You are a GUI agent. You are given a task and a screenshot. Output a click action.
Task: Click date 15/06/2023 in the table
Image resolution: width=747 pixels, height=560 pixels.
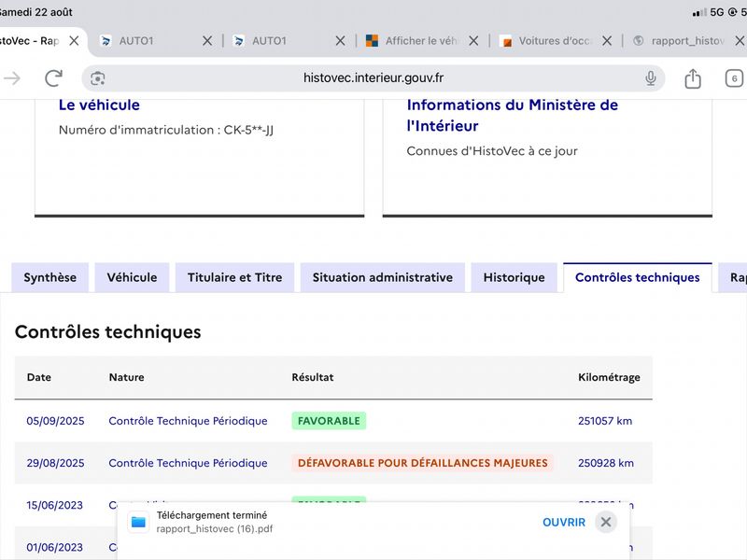[x=55, y=505]
